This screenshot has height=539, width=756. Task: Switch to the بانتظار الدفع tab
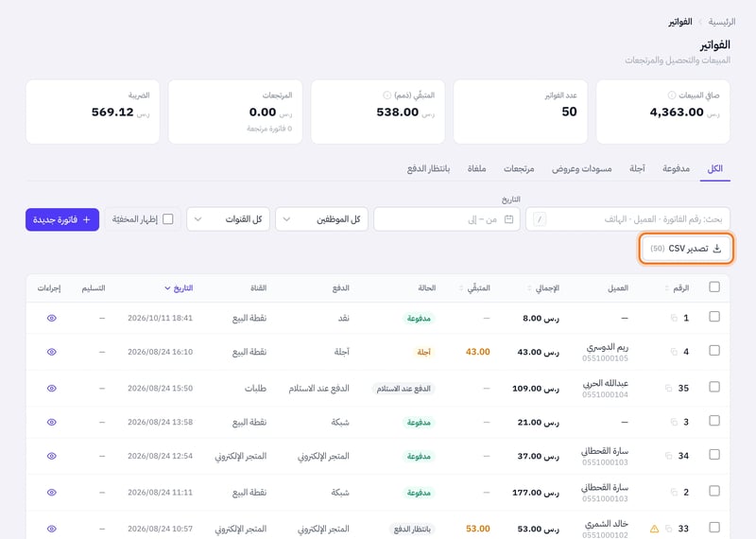click(428, 169)
